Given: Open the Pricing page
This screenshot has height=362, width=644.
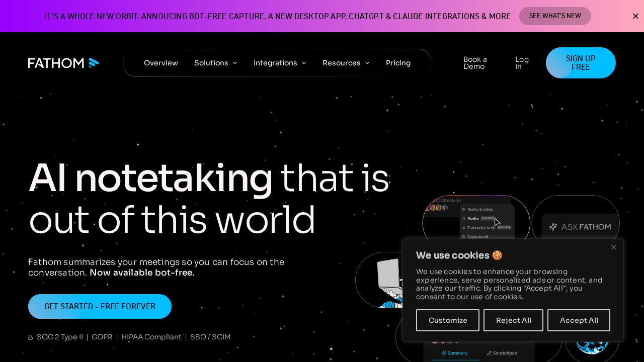Looking at the screenshot, I should (x=398, y=63).
